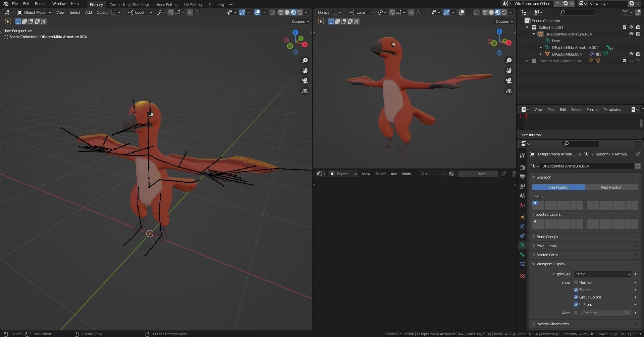Open the View Layer properties tab

[x=522, y=186]
